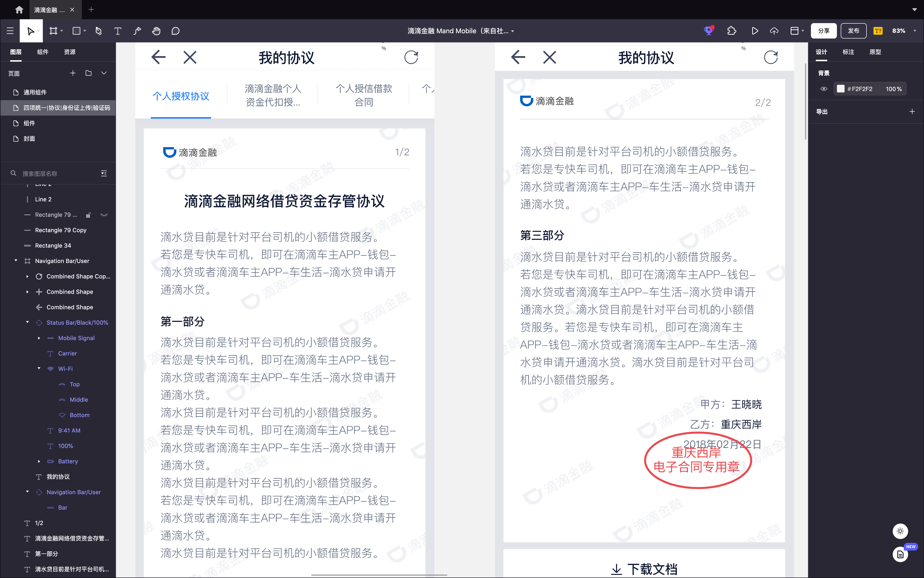This screenshot has height=578, width=924.
Task: Switch to the 设计 design tab
Action: [821, 52]
